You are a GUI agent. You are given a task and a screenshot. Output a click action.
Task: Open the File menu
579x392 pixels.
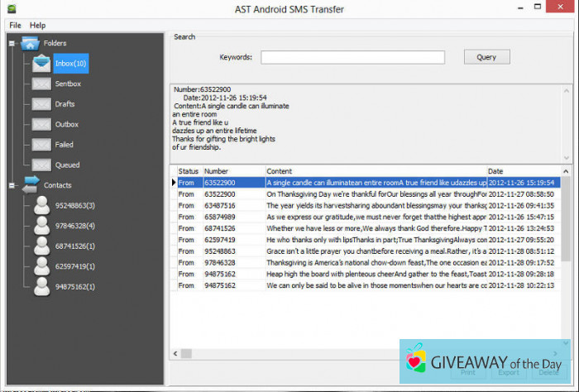(15, 26)
